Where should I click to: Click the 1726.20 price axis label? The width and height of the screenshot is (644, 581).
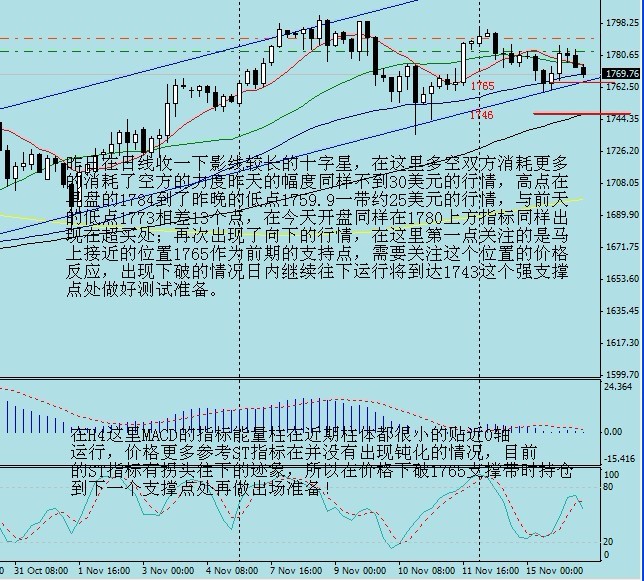point(622,151)
